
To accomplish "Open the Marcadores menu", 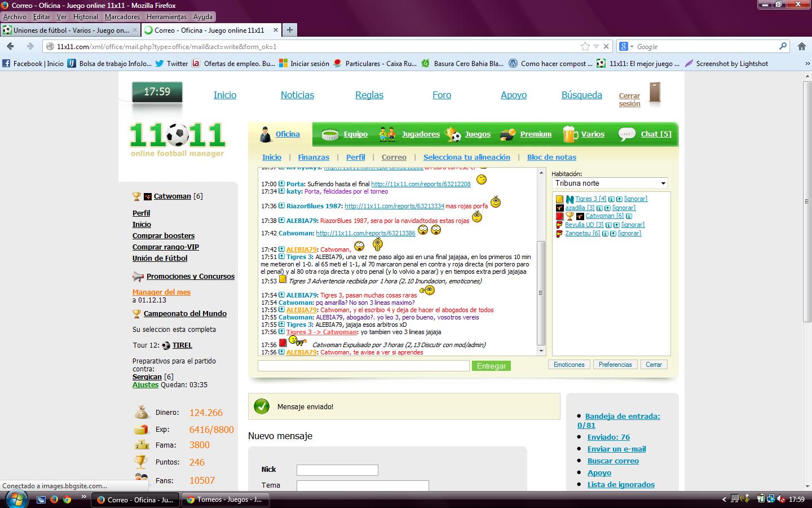I will pyautogui.click(x=122, y=17).
